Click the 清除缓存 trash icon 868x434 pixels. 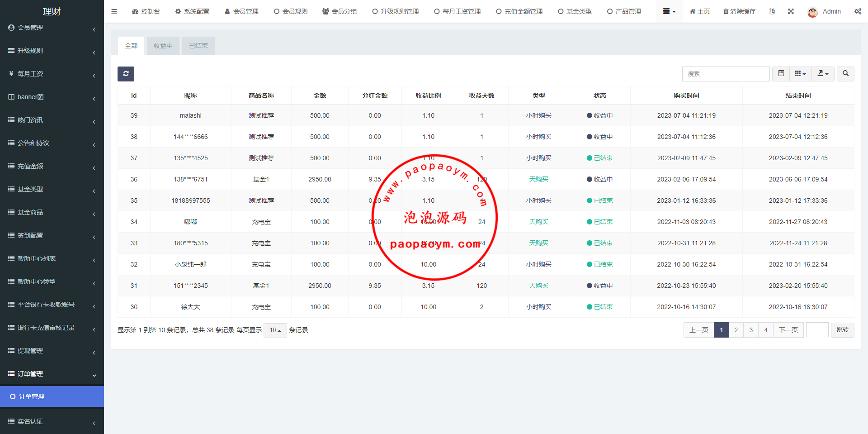(726, 11)
